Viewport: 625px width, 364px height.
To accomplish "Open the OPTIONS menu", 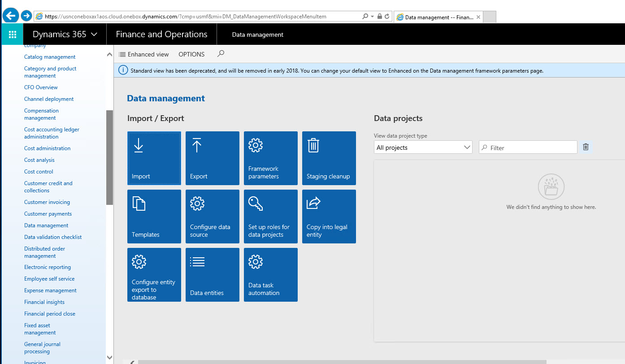I will [x=191, y=54].
